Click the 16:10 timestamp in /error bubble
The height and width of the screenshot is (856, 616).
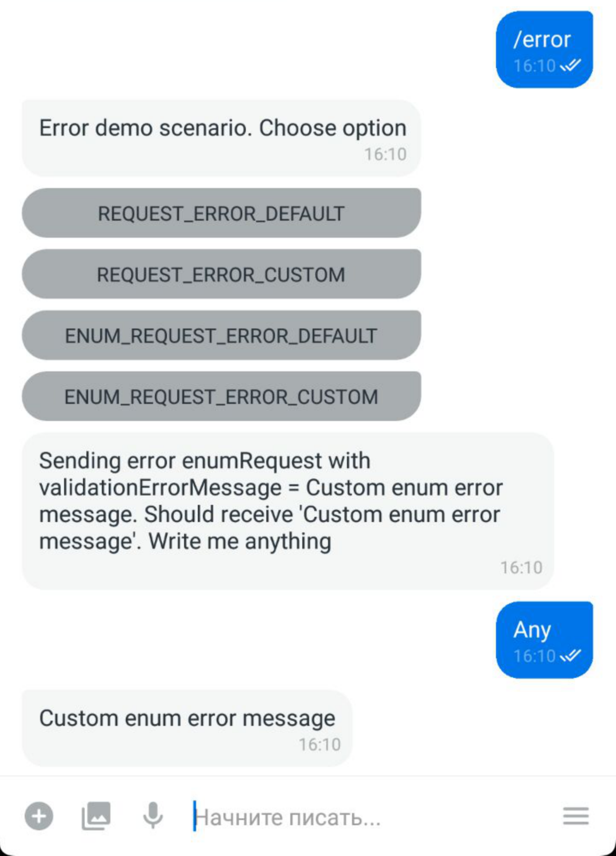pyautogui.click(x=535, y=66)
